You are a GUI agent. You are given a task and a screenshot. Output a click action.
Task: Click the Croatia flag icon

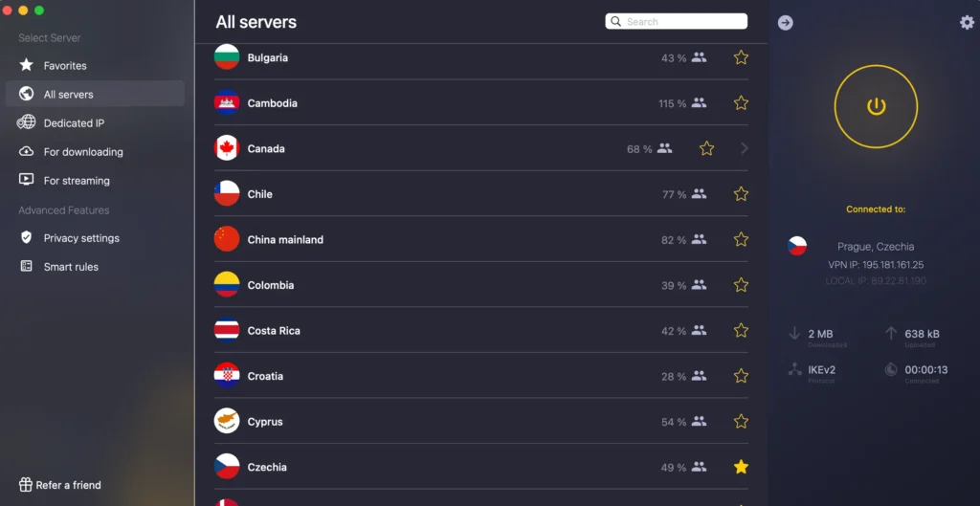(227, 376)
